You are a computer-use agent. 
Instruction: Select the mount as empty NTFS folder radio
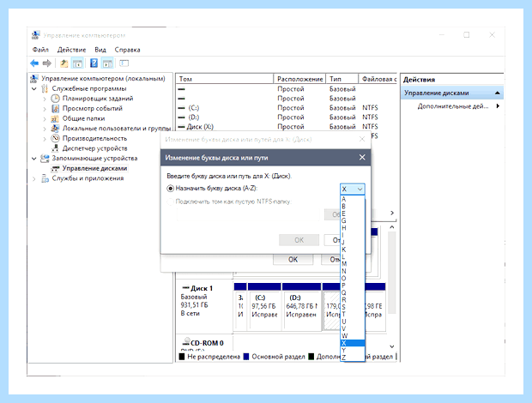[x=170, y=201]
